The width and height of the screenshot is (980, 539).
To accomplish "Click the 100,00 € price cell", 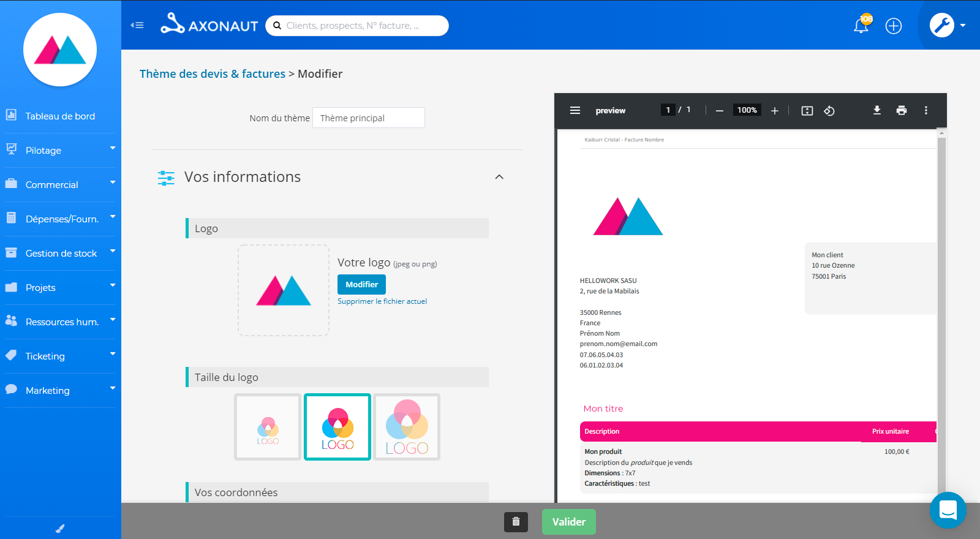I will [x=897, y=451].
